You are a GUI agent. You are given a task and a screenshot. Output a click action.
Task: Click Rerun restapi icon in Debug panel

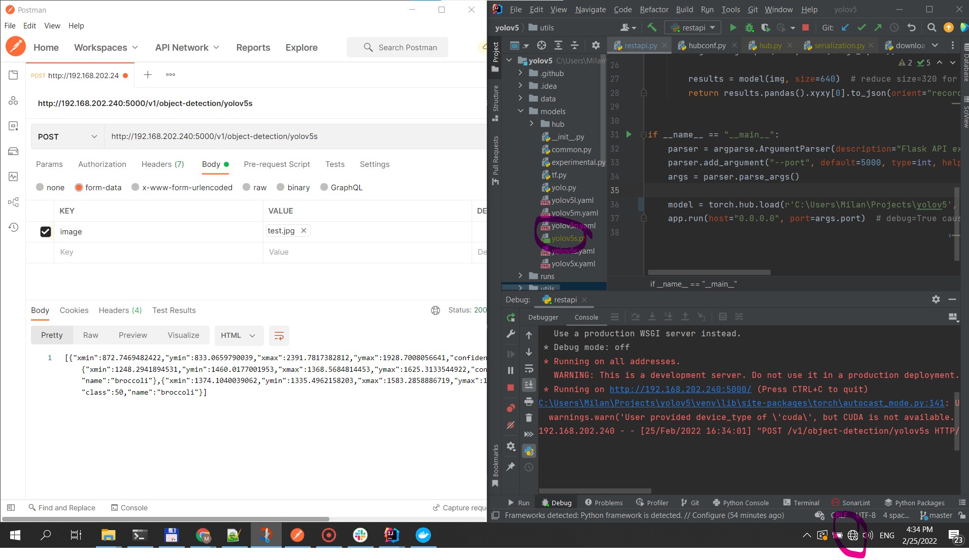[x=511, y=318]
